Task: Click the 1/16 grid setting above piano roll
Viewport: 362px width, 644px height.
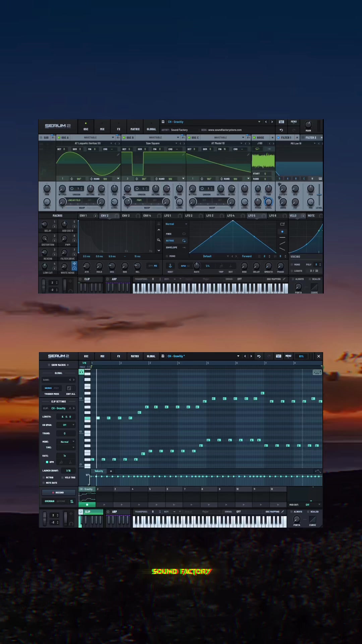Action: tap(84, 363)
